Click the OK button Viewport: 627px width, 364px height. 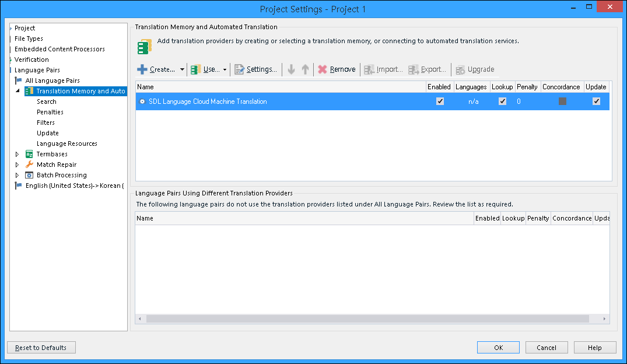(498, 348)
